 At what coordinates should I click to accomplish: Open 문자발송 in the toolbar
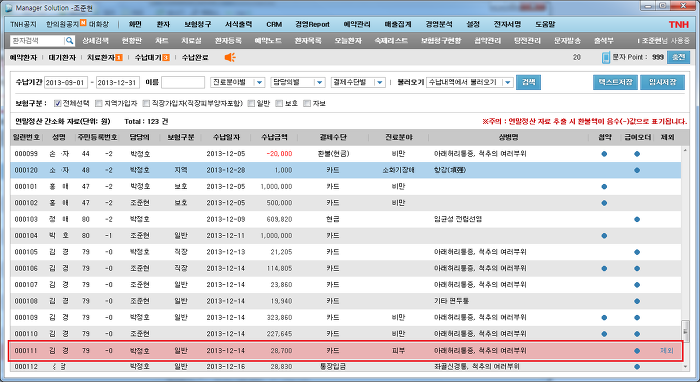coord(567,41)
